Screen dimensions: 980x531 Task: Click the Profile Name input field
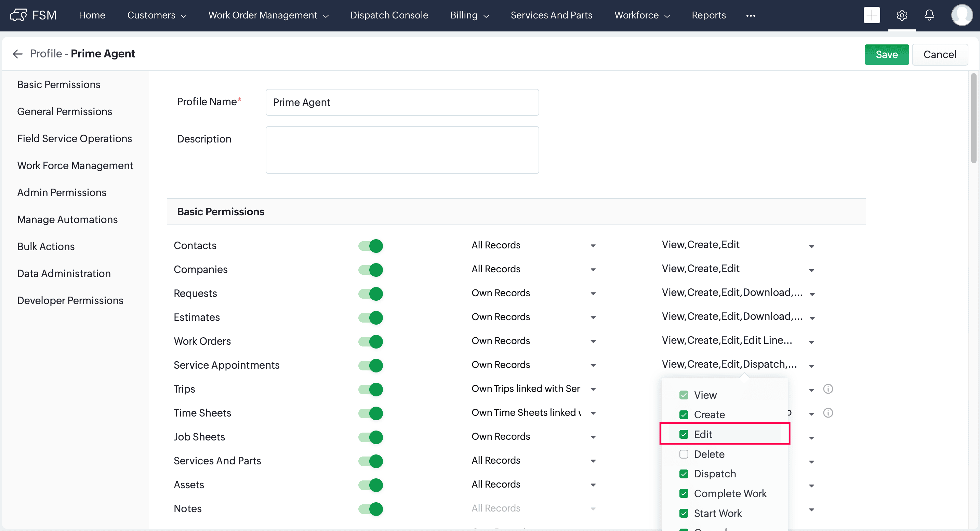(x=402, y=103)
